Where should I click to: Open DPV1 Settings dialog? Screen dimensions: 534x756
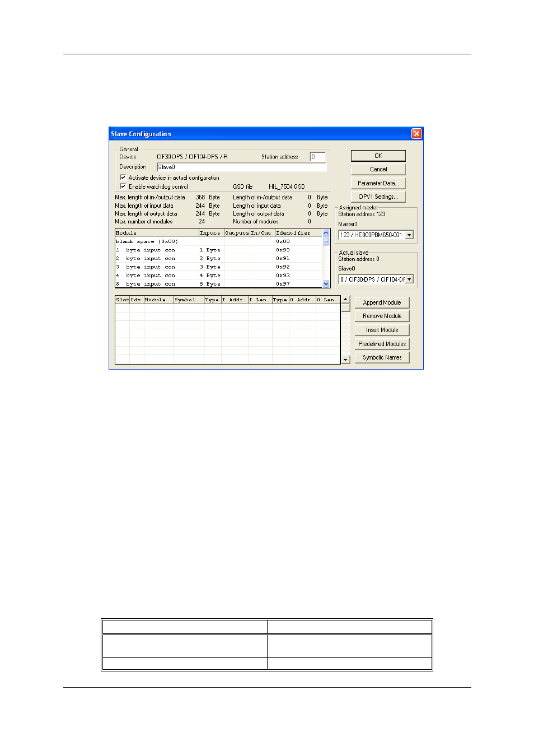tap(378, 197)
